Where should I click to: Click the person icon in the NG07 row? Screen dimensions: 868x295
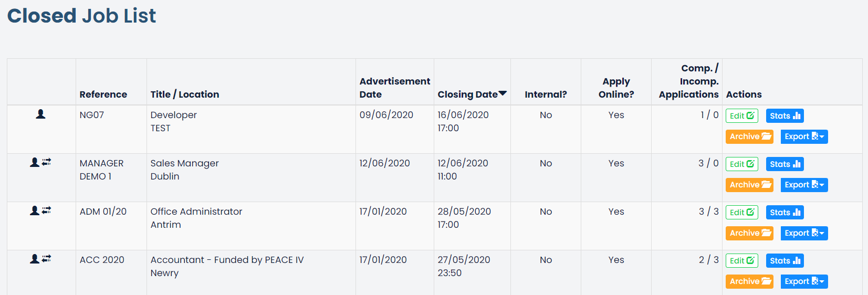coord(40,114)
